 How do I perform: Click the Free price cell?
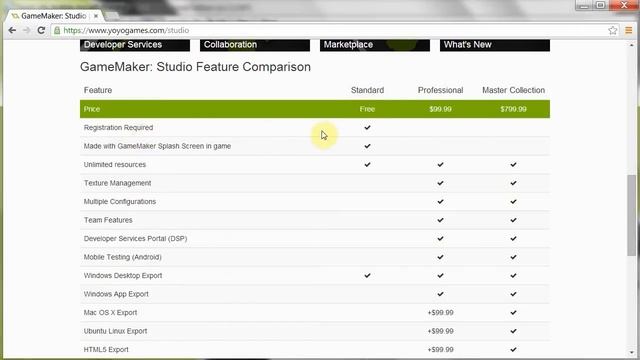coord(367,109)
